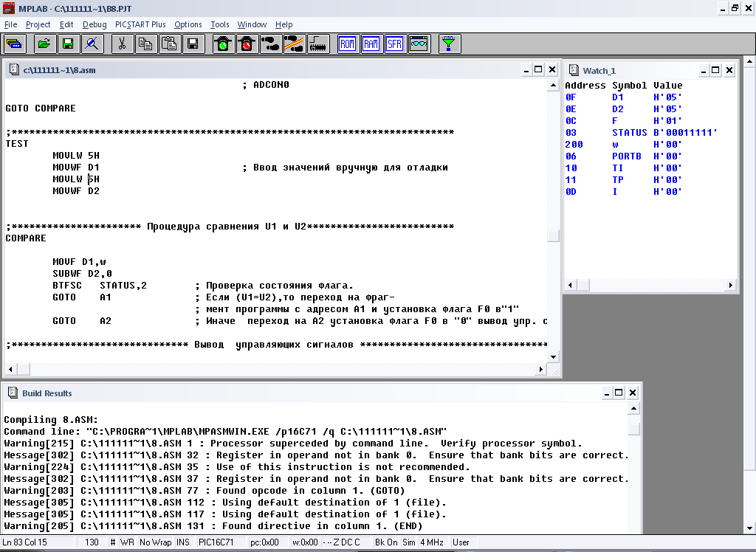The image size is (756, 552).
Task: Minimize the Watch_1 window
Action: coord(704,70)
